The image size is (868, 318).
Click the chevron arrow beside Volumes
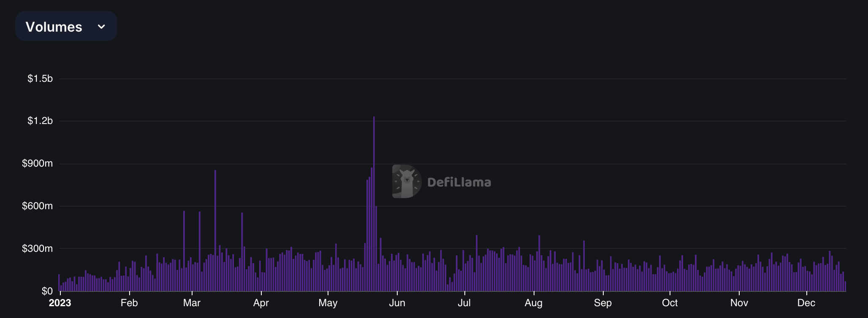click(x=101, y=27)
